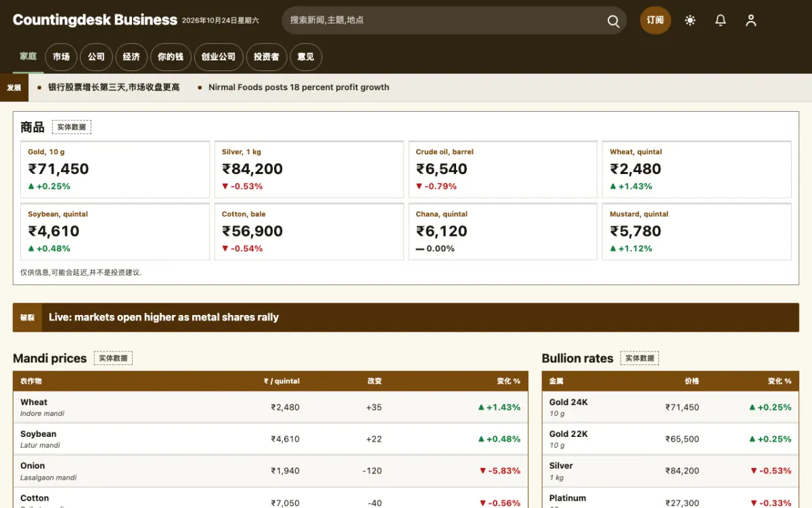Screen dimensions: 812x508
Task: Click the -5.83% change for Onion
Action: (500, 471)
